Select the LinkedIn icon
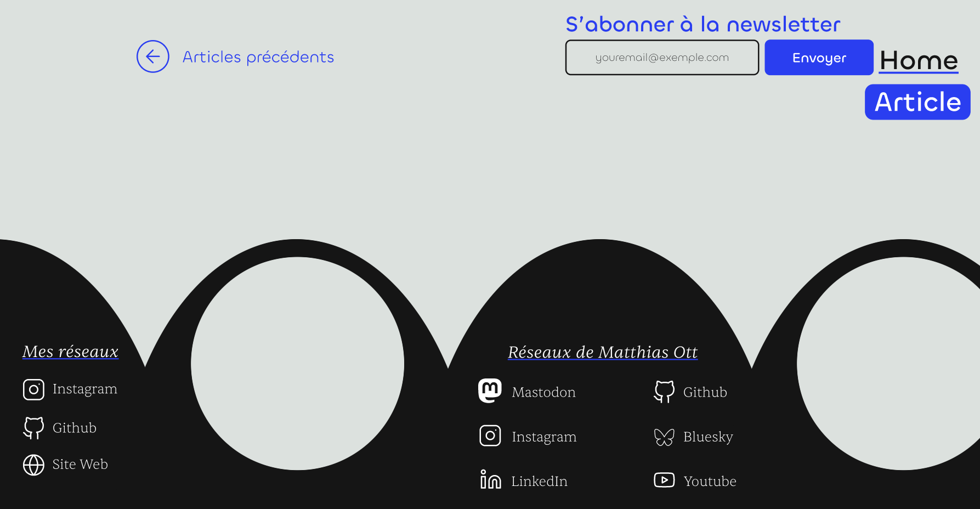This screenshot has height=509, width=980. (x=489, y=480)
